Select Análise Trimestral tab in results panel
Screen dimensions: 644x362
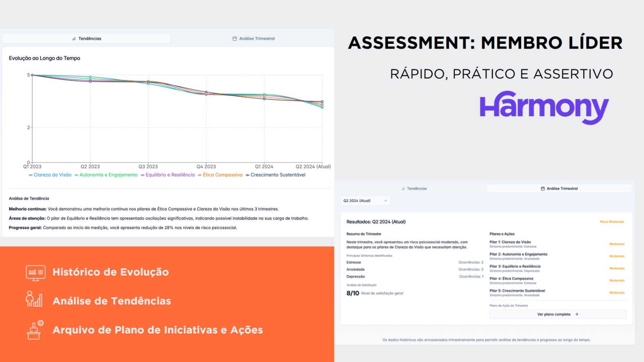(x=559, y=189)
